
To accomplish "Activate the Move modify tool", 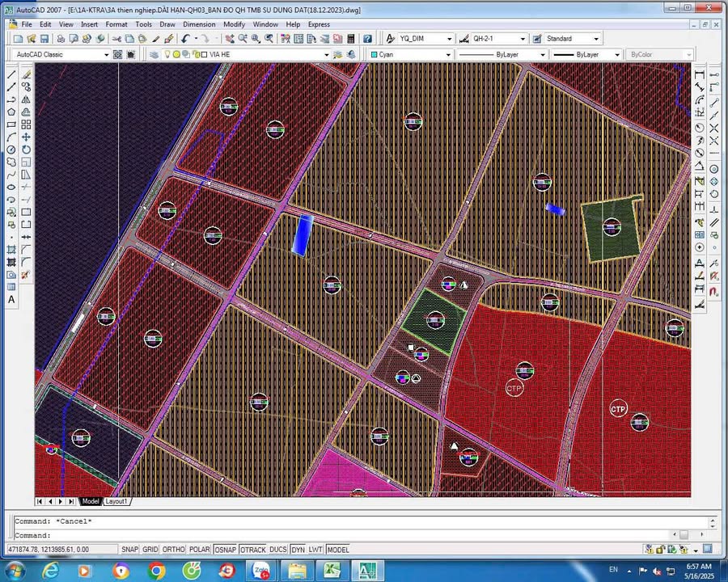I will point(26,137).
